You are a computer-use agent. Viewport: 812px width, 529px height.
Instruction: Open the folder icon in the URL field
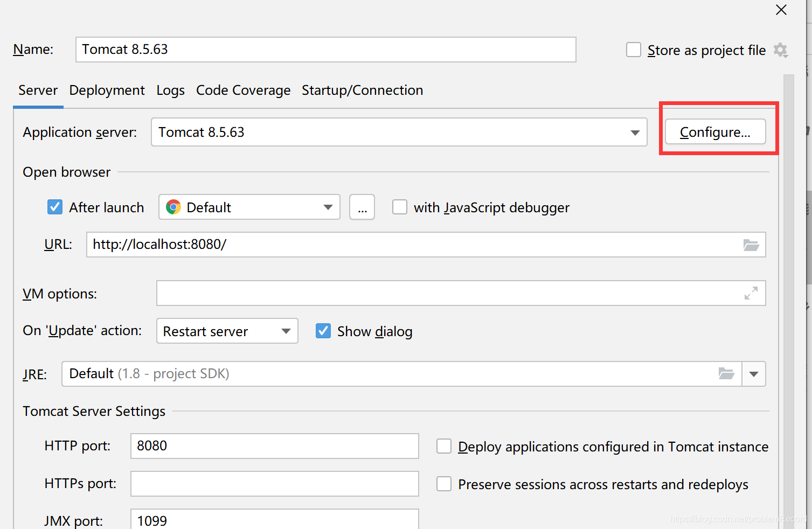pyautogui.click(x=751, y=245)
